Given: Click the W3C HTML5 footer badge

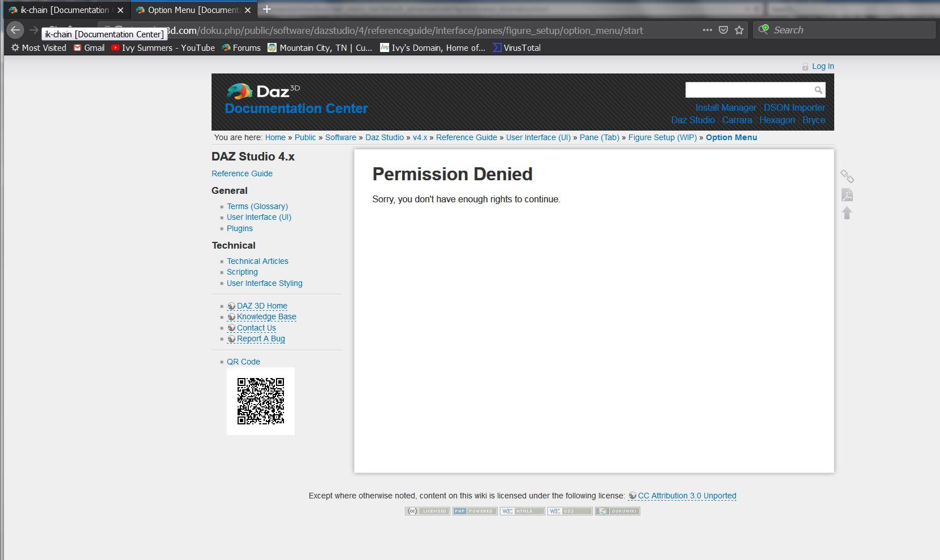Looking at the screenshot, I should coord(523,511).
